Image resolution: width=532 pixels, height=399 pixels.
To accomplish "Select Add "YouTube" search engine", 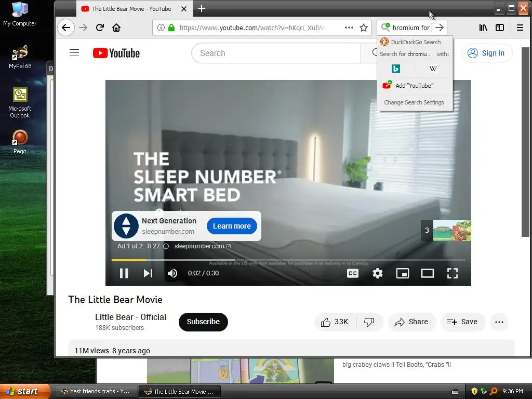I will tap(415, 86).
